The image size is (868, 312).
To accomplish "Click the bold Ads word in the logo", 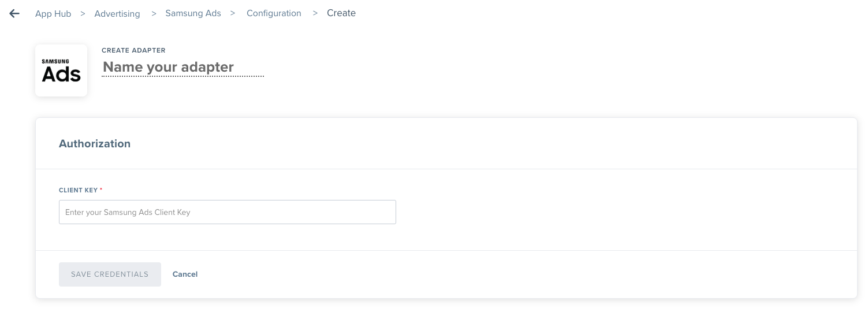I will click(x=61, y=75).
